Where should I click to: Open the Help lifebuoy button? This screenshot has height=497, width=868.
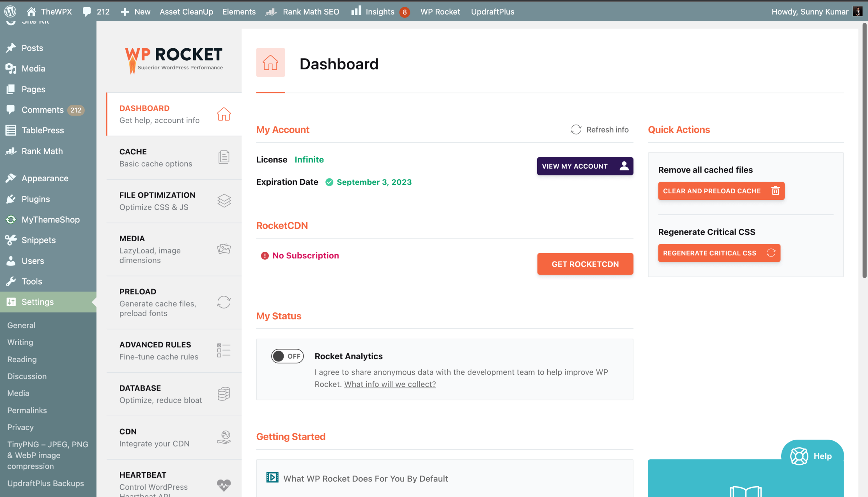pyautogui.click(x=812, y=456)
